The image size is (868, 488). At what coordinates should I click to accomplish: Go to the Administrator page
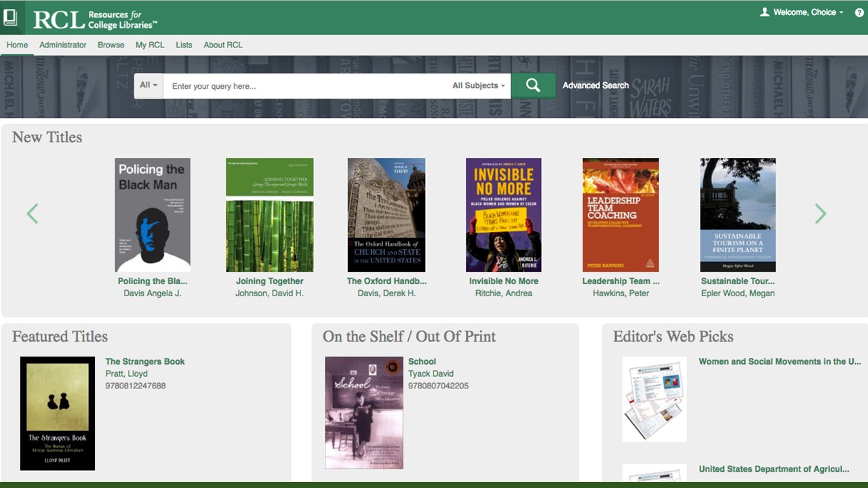62,45
